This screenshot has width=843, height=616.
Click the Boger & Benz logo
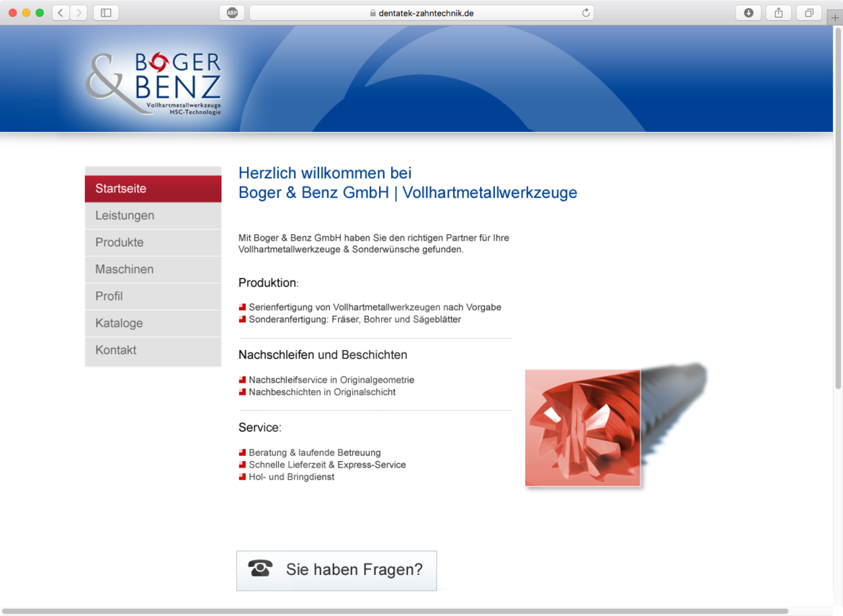153,83
